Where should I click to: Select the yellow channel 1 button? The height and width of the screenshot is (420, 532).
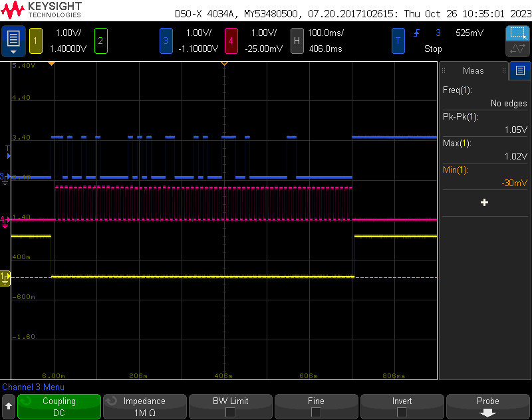(x=36, y=41)
